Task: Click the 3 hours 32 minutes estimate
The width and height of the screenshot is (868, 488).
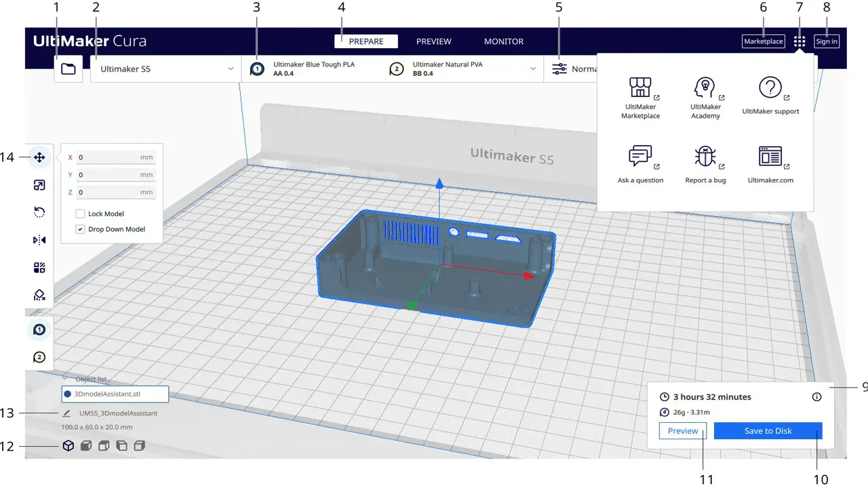Action: [712, 397]
